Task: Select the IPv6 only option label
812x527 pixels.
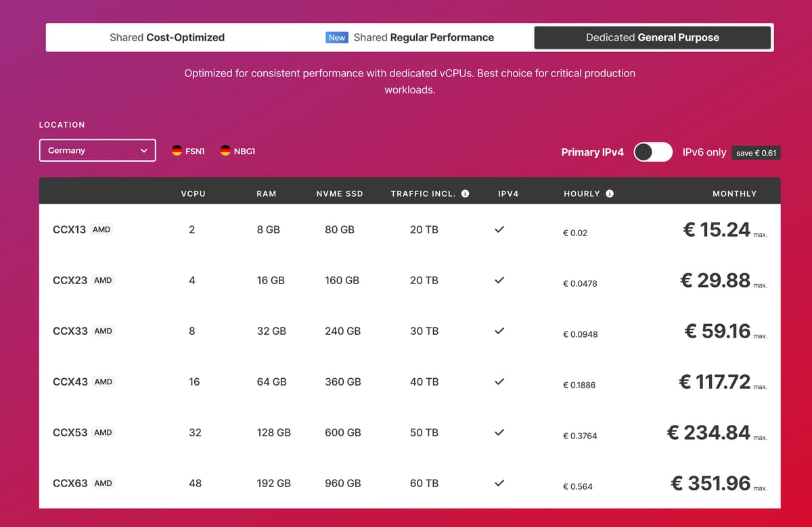Action: click(x=704, y=153)
